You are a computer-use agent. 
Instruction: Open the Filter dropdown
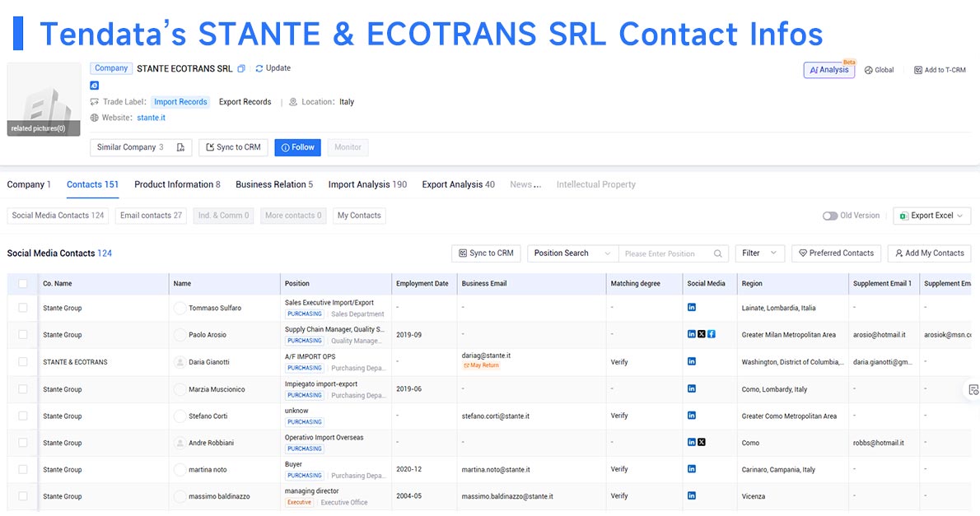[759, 253]
